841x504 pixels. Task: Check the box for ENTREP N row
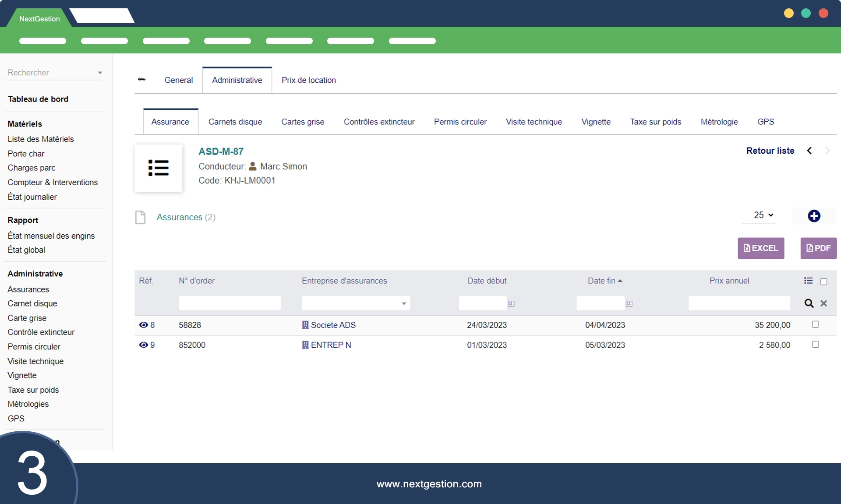click(x=815, y=345)
